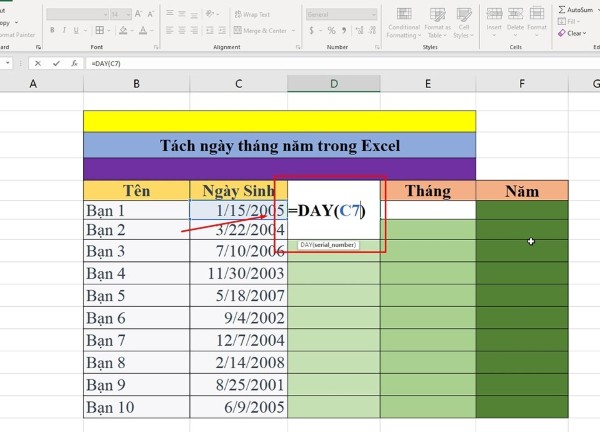Image resolution: width=600 pixels, height=432 pixels.
Task: Expand the Underline style dropdown arrow
Action: click(85, 30)
